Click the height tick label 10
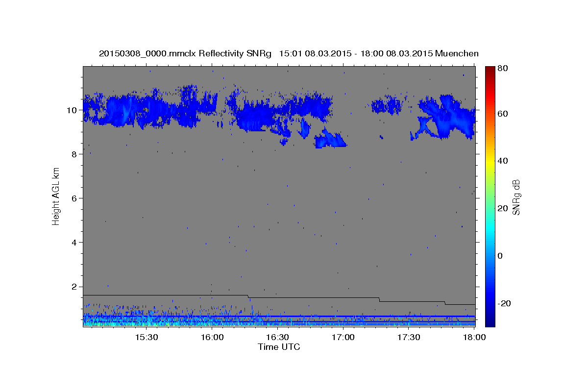 click(x=71, y=110)
